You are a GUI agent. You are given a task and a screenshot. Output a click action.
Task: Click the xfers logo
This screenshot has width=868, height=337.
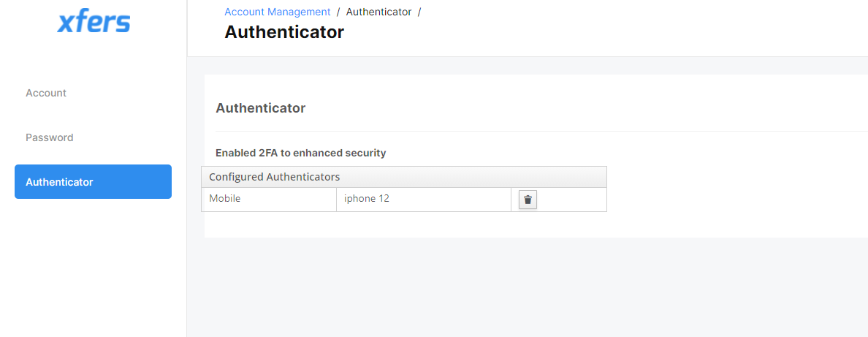pyautogui.click(x=94, y=22)
